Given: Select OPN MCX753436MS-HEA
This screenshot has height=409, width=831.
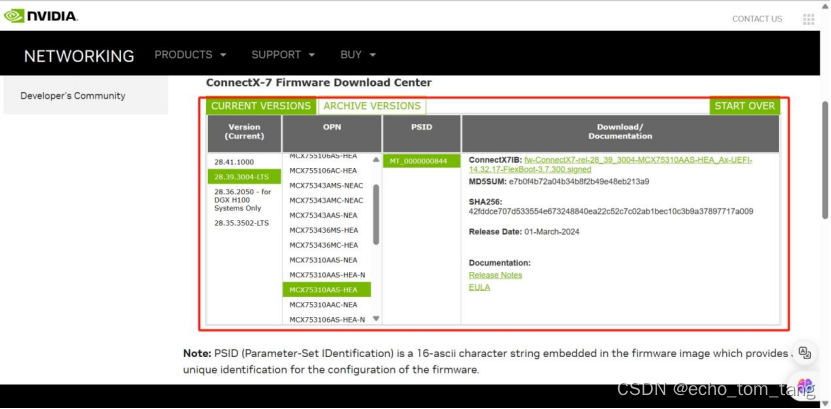Looking at the screenshot, I should pyautogui.click(x=326, y=230).
